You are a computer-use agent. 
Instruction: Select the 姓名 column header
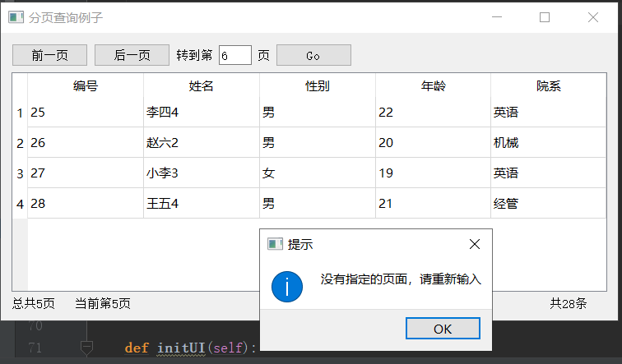tap(201, 85)
